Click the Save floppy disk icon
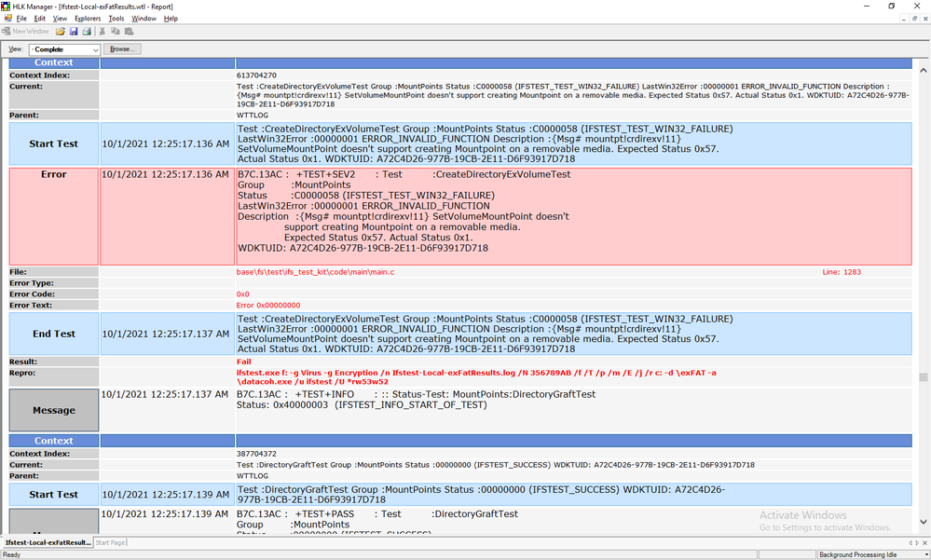The height and width of the screenshot is (560, 931). (74, 32)
